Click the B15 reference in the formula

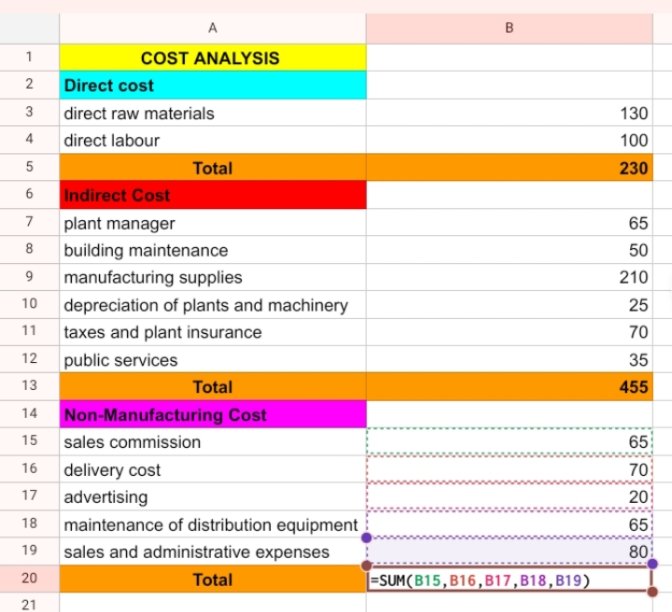428,581
